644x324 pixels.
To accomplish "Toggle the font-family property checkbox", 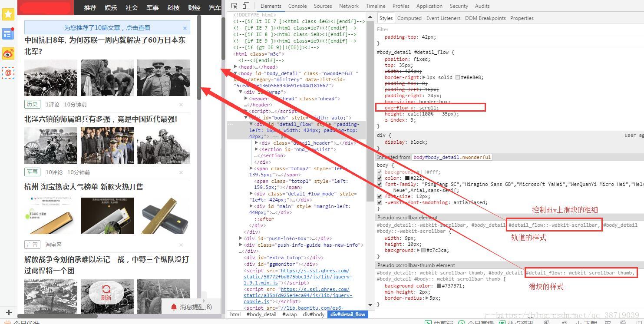I will [380, 184].
